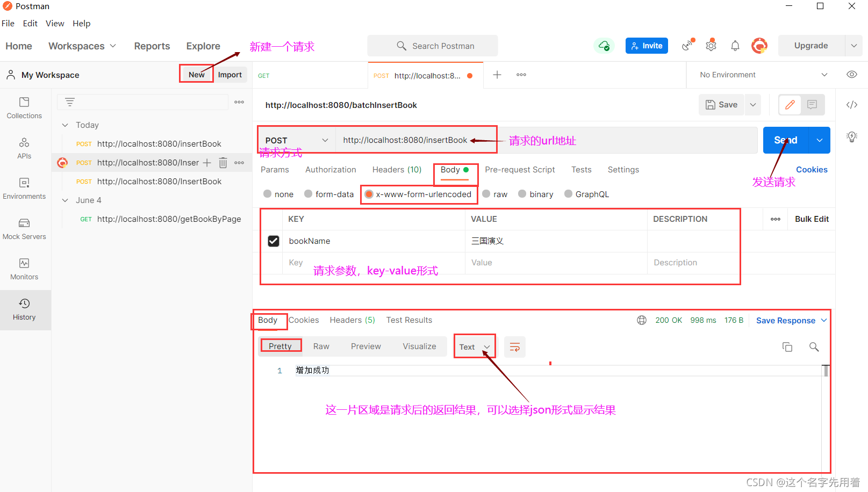This screenshot has height=492, width=868.
Task: Expand the Workspaces dropdown
Action: click(82, 46)
